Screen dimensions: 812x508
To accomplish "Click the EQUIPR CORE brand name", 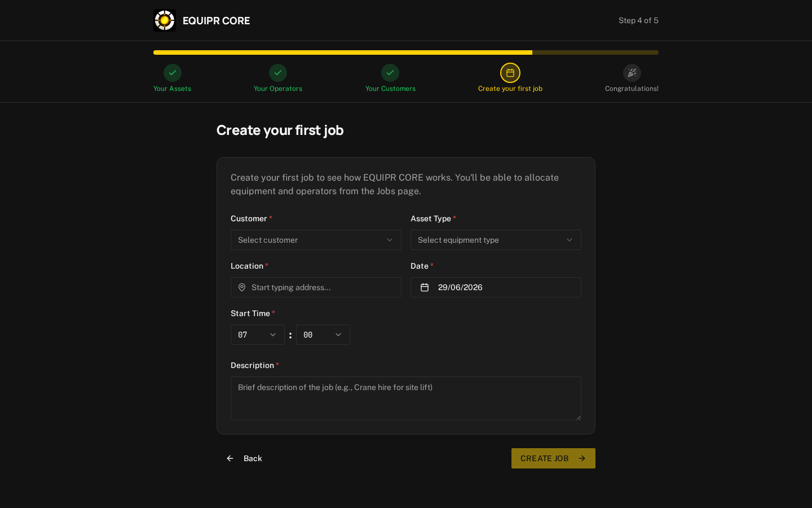I will 217,21.
